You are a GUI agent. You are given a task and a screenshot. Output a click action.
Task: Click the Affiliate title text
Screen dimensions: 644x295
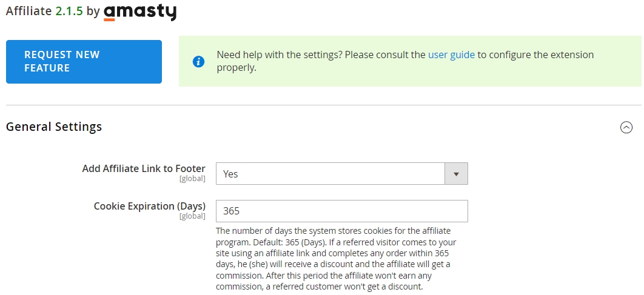coord(29,11)
